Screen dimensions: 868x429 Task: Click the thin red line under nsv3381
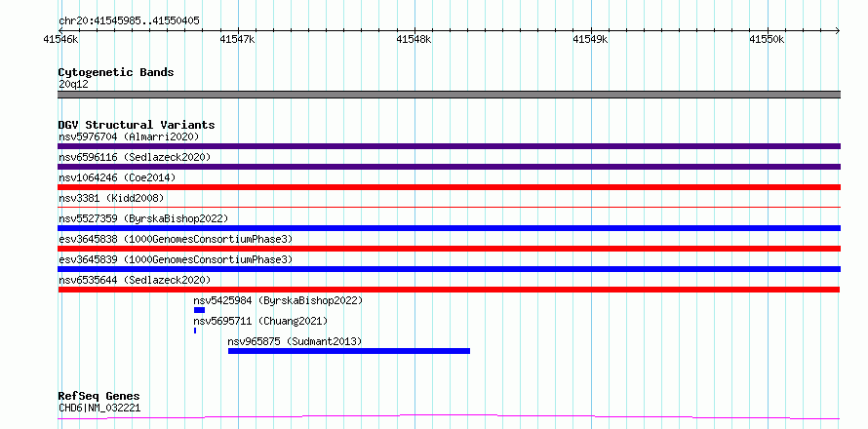(x=449, y=207)
